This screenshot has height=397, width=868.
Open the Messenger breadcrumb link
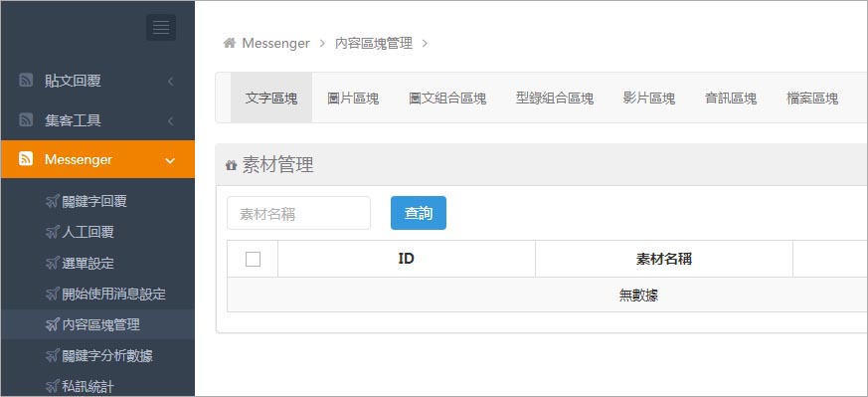pos(275,43)
